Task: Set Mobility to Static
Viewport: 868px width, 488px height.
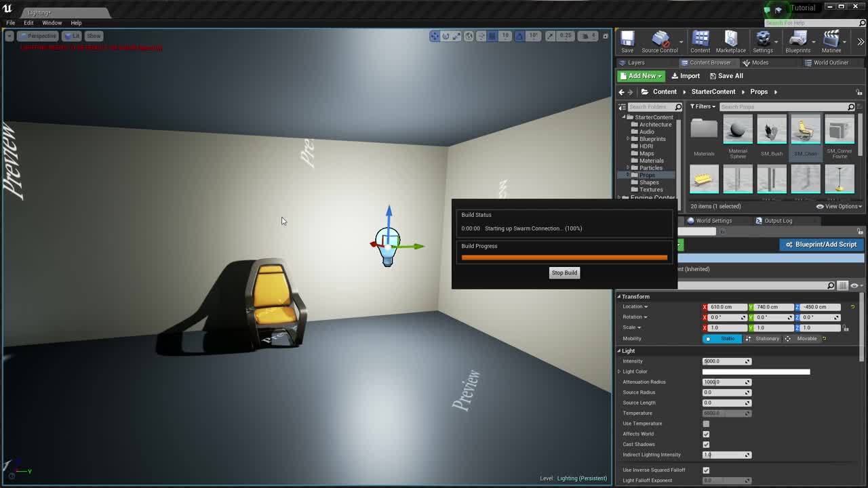Action: (722, 338)
